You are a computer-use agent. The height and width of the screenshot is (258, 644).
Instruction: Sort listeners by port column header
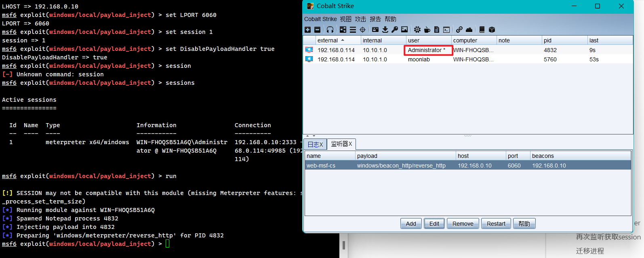[x=518, y=156]
